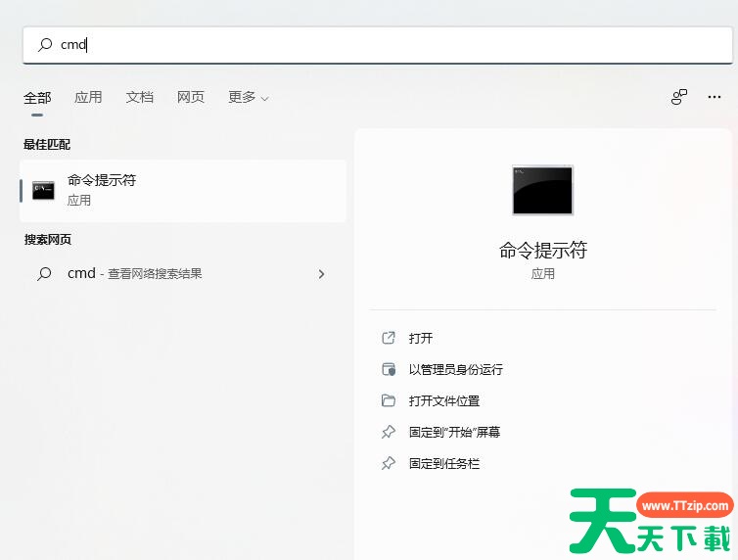
Task: Expand the cmd web result chevron arrow
Action: point(321,274)
